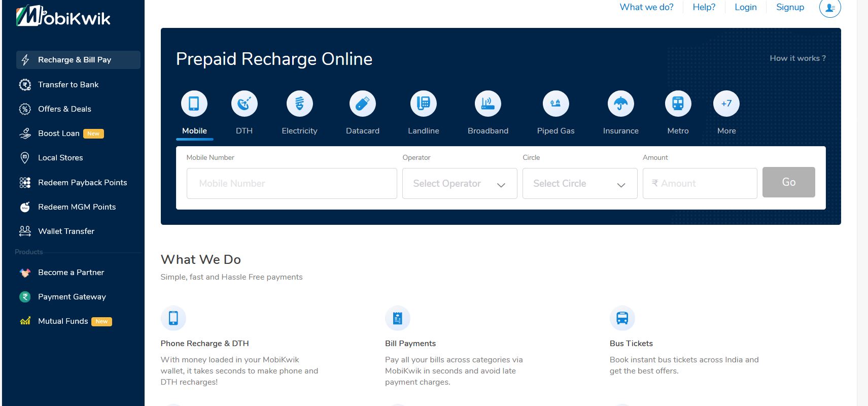Click the Signup link
The width and height of the screenshot is (868, 406).
pos(790,7)
